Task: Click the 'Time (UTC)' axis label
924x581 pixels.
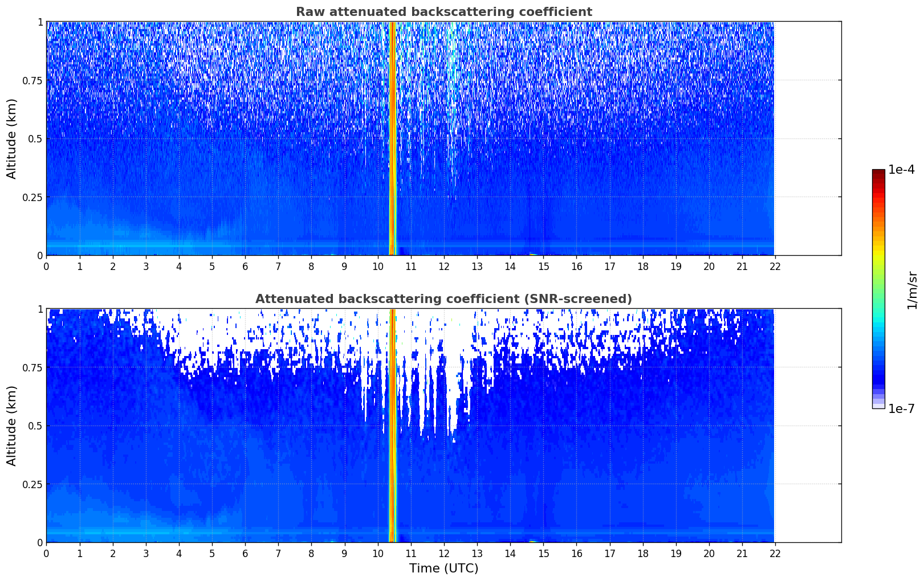Action: coord(443,568)
